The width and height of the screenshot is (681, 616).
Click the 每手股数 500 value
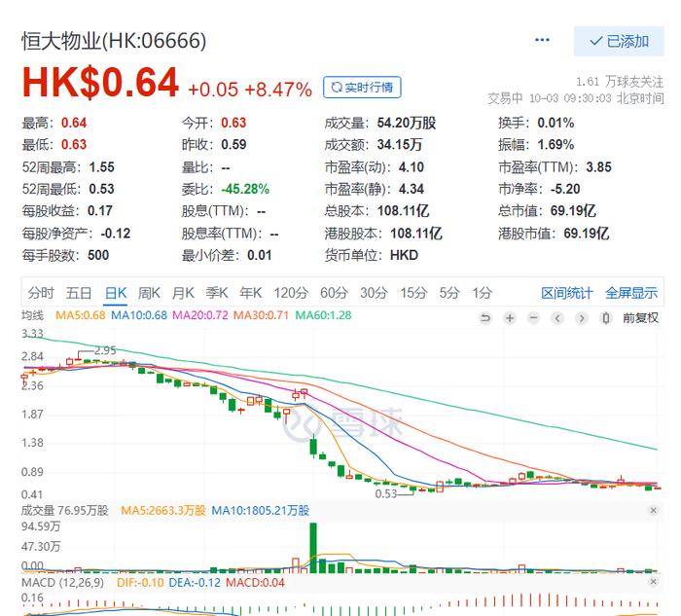click(x=98, y=255)
